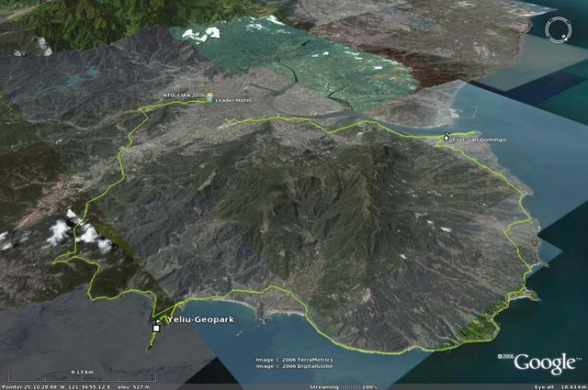Click the elevation readout in status bar

tap(137, 386)
